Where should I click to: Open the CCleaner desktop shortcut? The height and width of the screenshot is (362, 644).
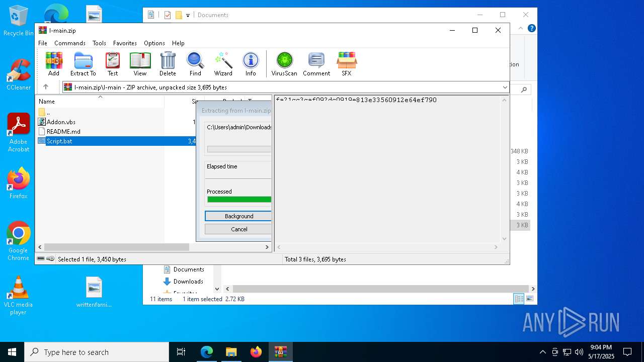click(x=19, y=75)
